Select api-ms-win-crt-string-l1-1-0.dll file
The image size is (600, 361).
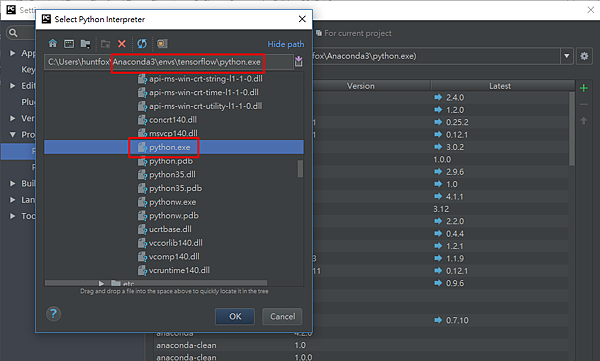pos(205,79)
